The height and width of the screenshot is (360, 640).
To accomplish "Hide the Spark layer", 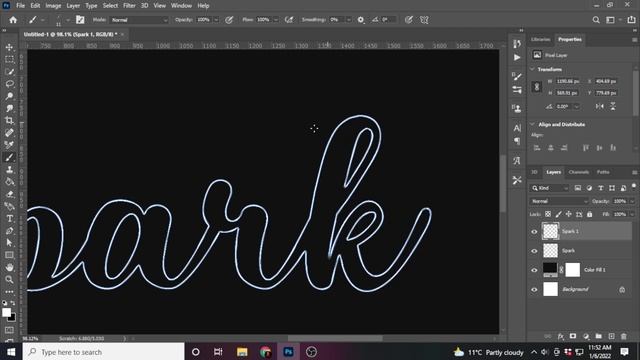I will pos(534,251).
